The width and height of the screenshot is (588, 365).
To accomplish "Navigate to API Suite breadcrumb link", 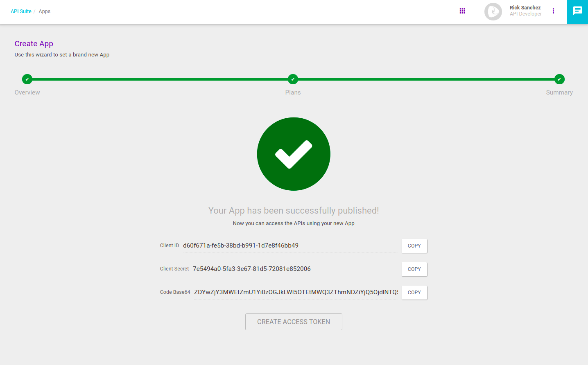I will [x=21, y=11].
